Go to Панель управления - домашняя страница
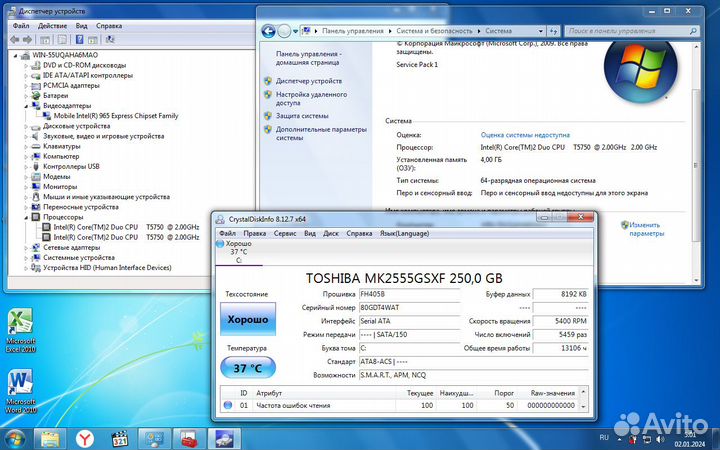 pyautogui.click(x=309, y=58)
